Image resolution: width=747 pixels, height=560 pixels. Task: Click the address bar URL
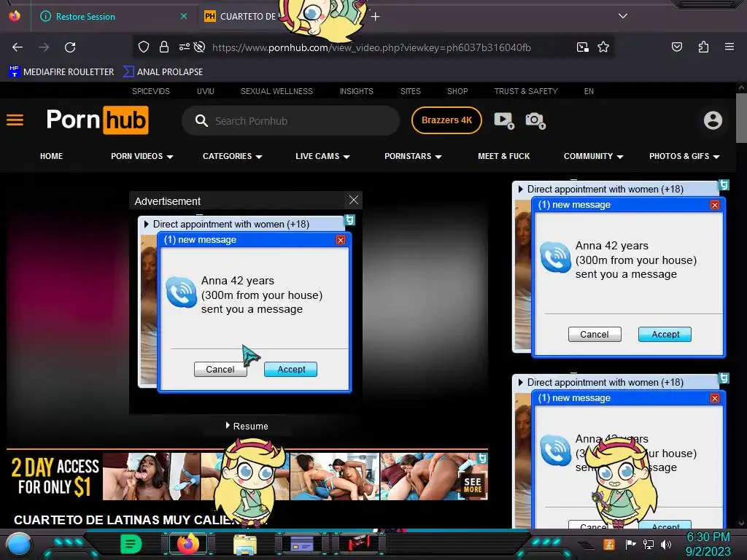coord(371,47)
